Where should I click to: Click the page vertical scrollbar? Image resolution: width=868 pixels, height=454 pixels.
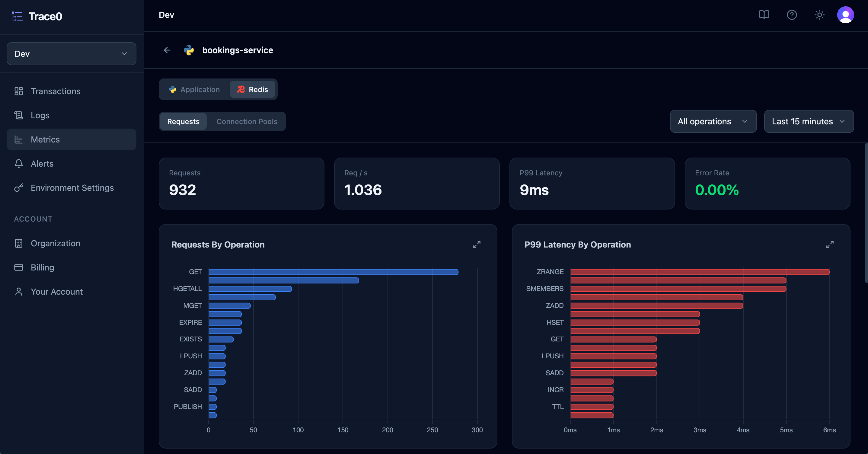pyautogui.click(x=866, y=213)
